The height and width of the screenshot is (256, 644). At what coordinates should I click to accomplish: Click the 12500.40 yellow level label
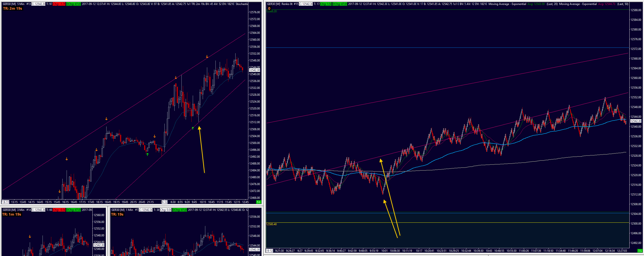tap(271, 224)
